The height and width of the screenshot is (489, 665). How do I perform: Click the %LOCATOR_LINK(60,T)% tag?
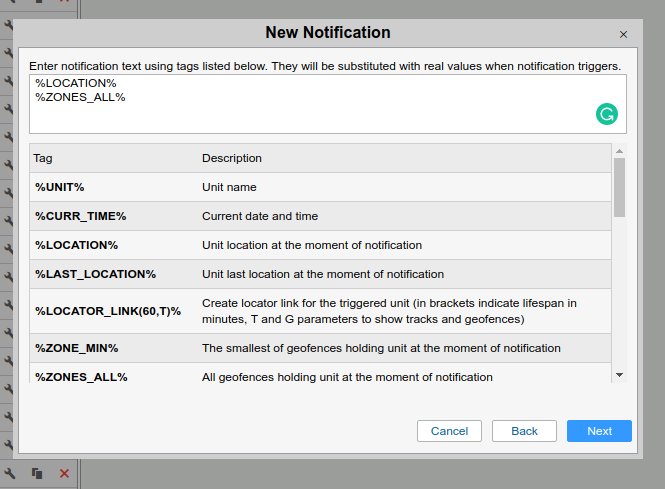click(108, 311)
